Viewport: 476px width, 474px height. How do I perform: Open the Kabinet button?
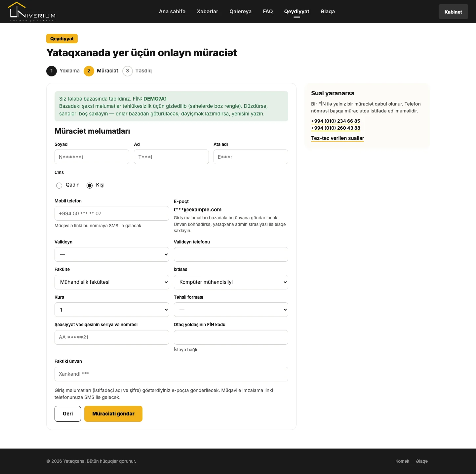coord(453,12)
